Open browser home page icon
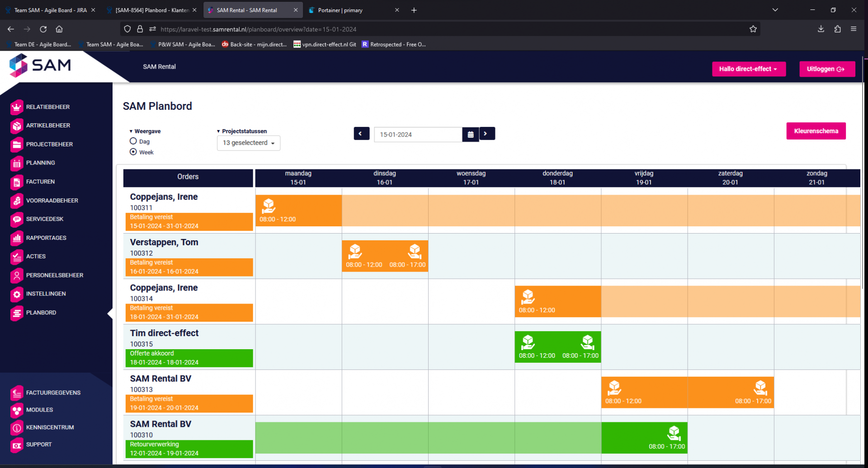Screen dimensions: 868x468 59,29
